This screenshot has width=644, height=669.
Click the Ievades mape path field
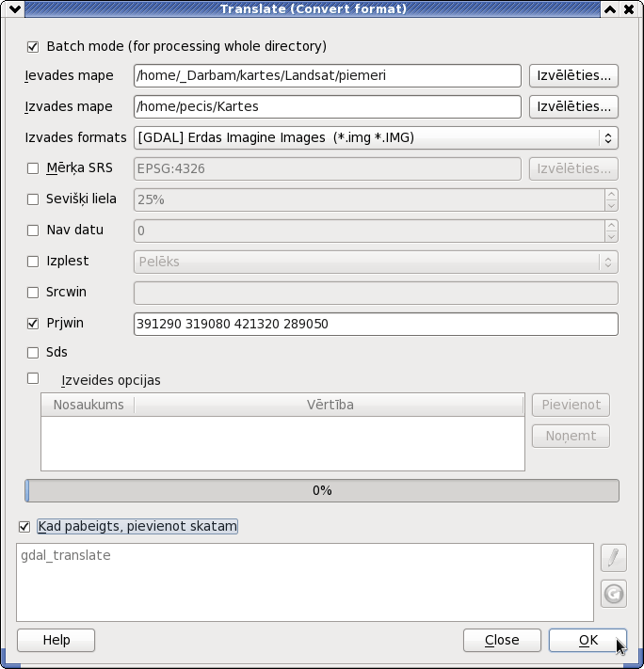(x=328, y=75)
